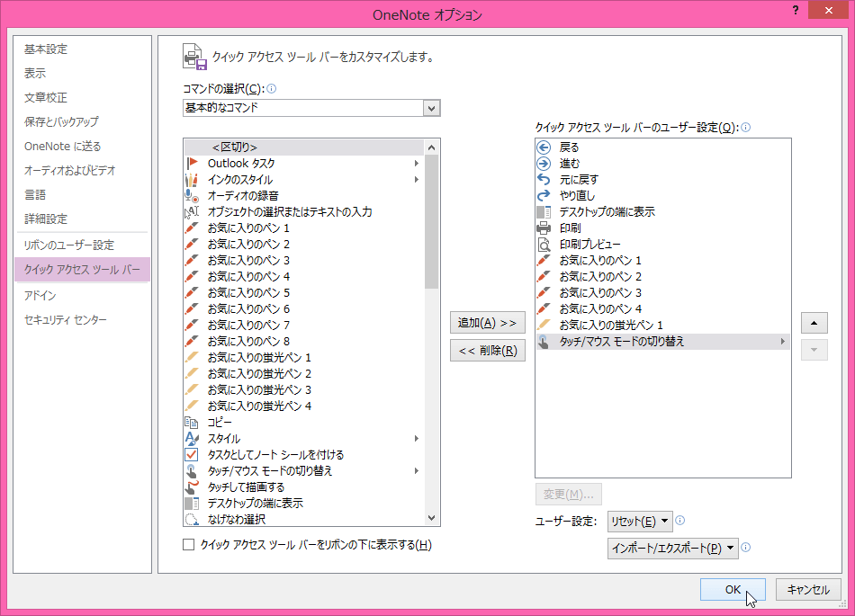Select なげなわ選択 lasso icon
Image resolution: width=855 pixels, height=616 pixels.
coord(192,520)
